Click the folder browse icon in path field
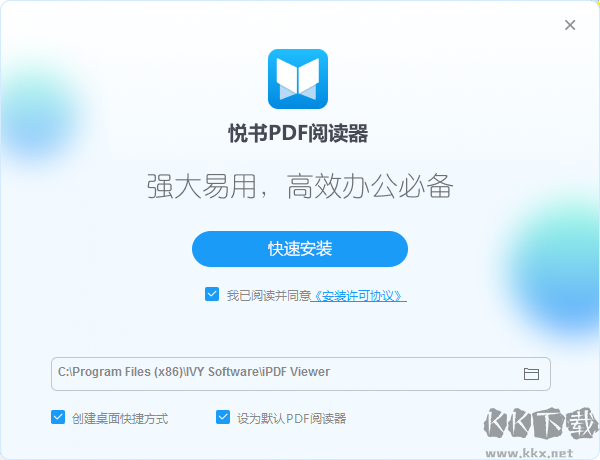This screenshot has height=460, width=600. pos(531,374)
